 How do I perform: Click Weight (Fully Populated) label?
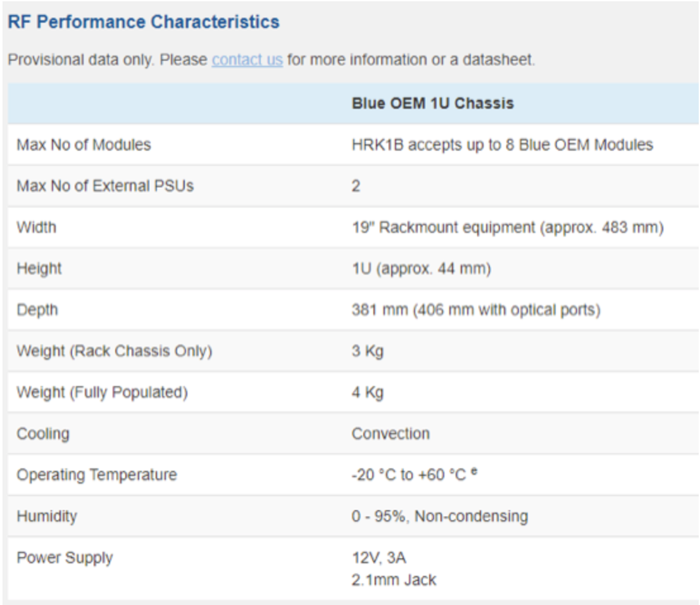(x=103, y=392)
